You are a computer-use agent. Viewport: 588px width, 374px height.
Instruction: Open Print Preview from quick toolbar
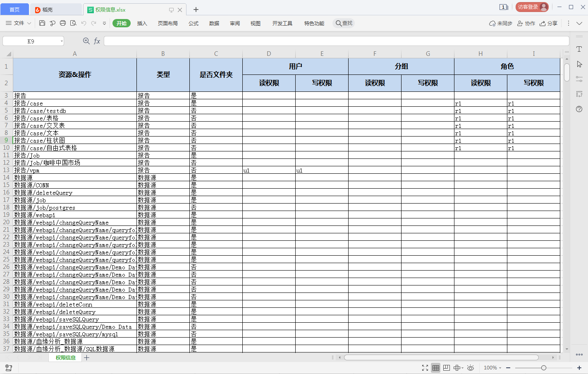click(73, 23)
